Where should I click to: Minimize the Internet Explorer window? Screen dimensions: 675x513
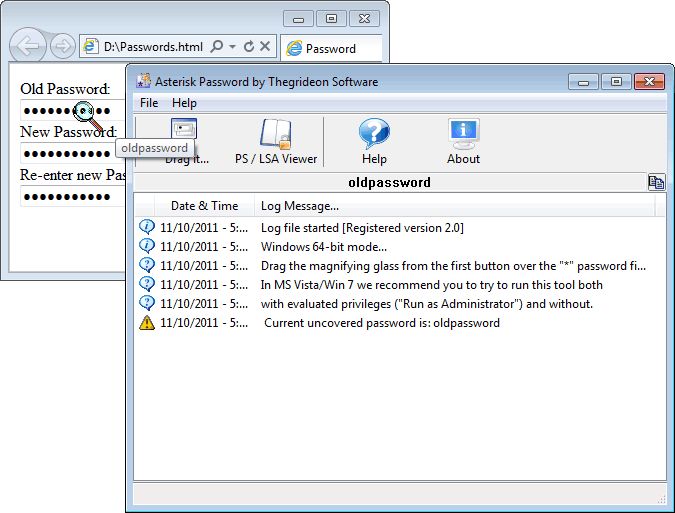pos(298,19)
